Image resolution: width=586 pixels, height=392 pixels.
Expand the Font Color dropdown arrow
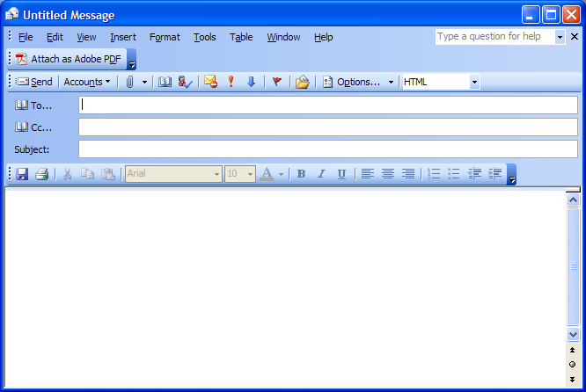coord(281,174)
